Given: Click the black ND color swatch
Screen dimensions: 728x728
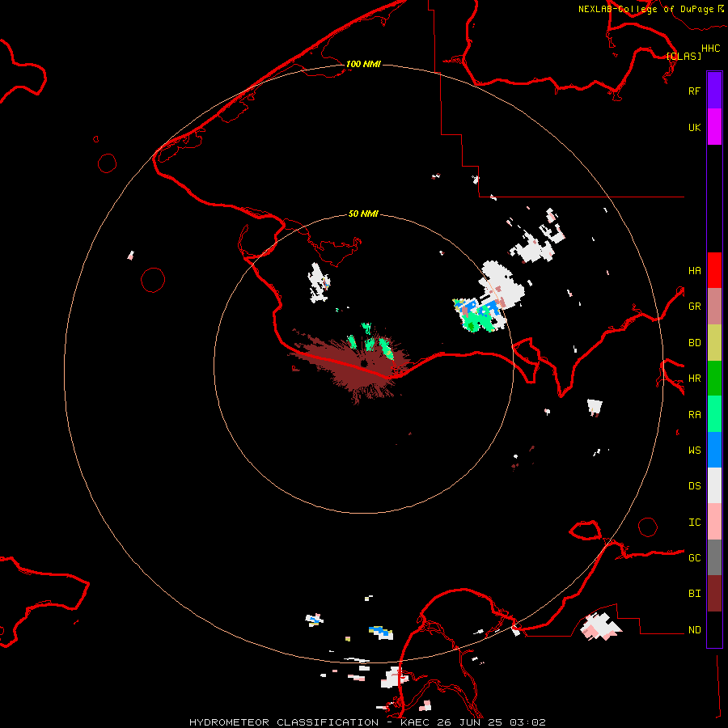Looking at the screenshot, I should point(714,629).
